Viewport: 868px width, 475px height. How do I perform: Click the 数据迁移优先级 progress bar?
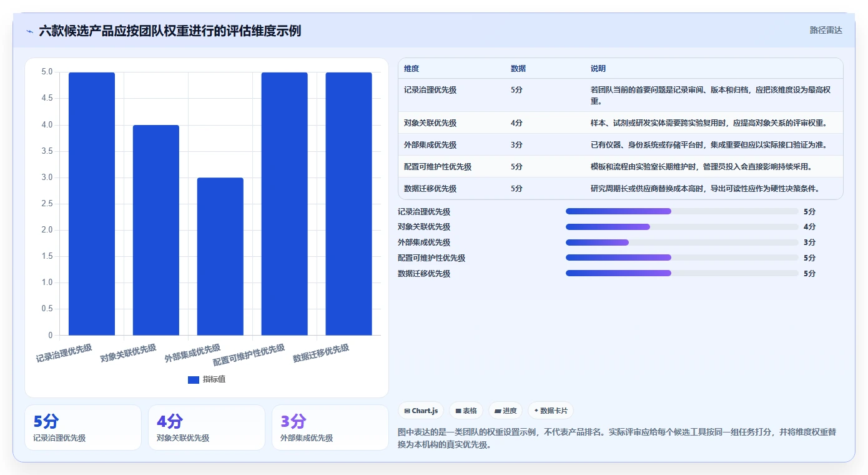click(x=682, y=273)
